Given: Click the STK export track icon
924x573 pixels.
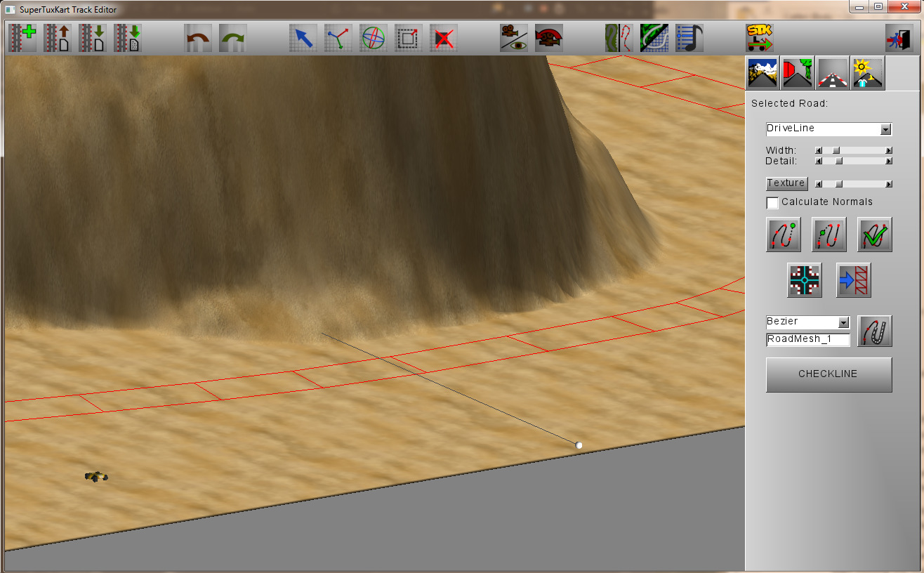Looking at the screenshot, I should pos(760,38).
